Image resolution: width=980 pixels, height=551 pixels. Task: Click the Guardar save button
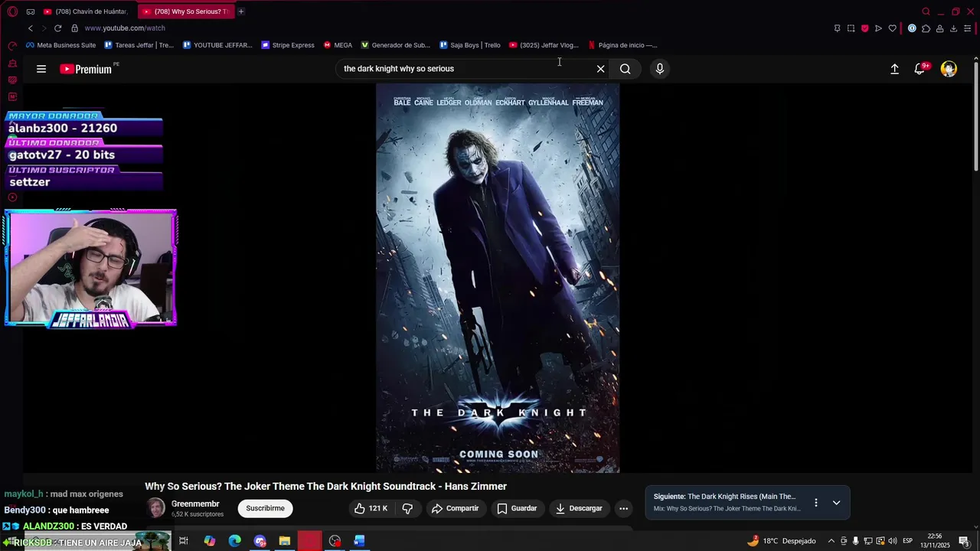pos(517,508)
